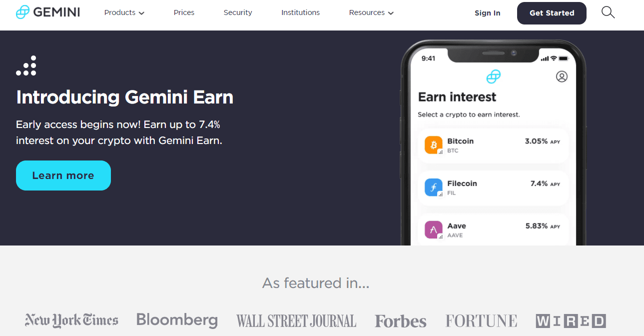Select the Sign In link
The width and height of the screenshot is (644, 336).
pos(487,13)
